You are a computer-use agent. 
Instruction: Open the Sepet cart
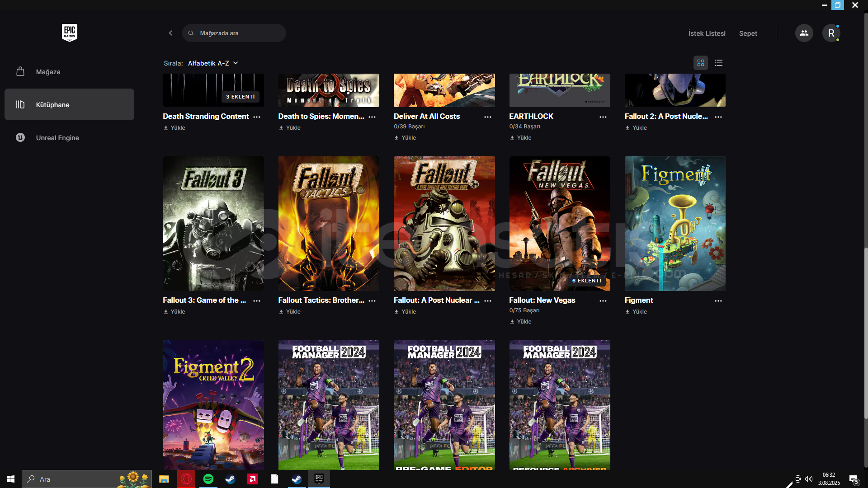[x=748, y=33]
